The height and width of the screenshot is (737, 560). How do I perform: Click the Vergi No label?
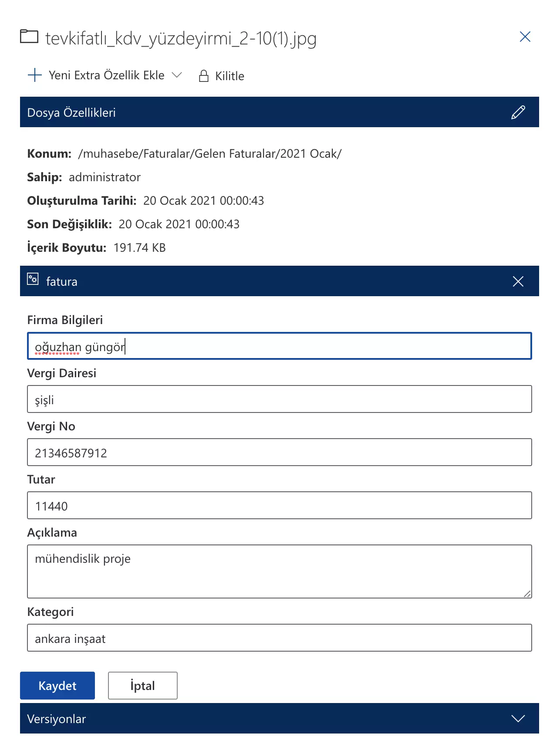[x=51, y=426]
